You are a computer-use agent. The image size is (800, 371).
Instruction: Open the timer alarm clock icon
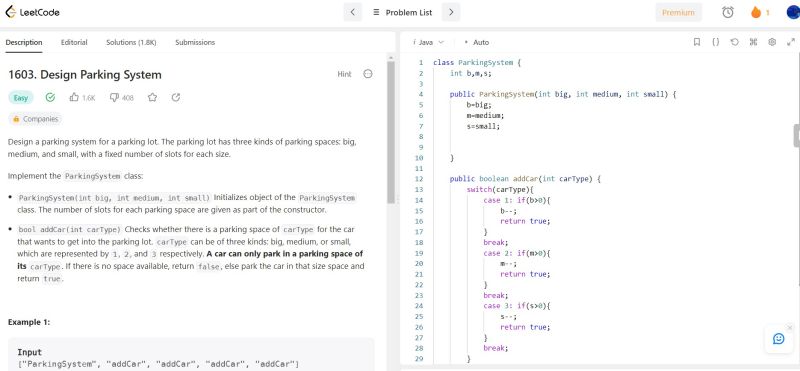point(728,13)
